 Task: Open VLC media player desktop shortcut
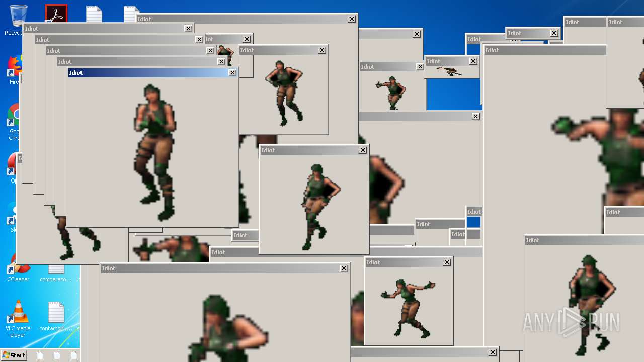(18, 319)
